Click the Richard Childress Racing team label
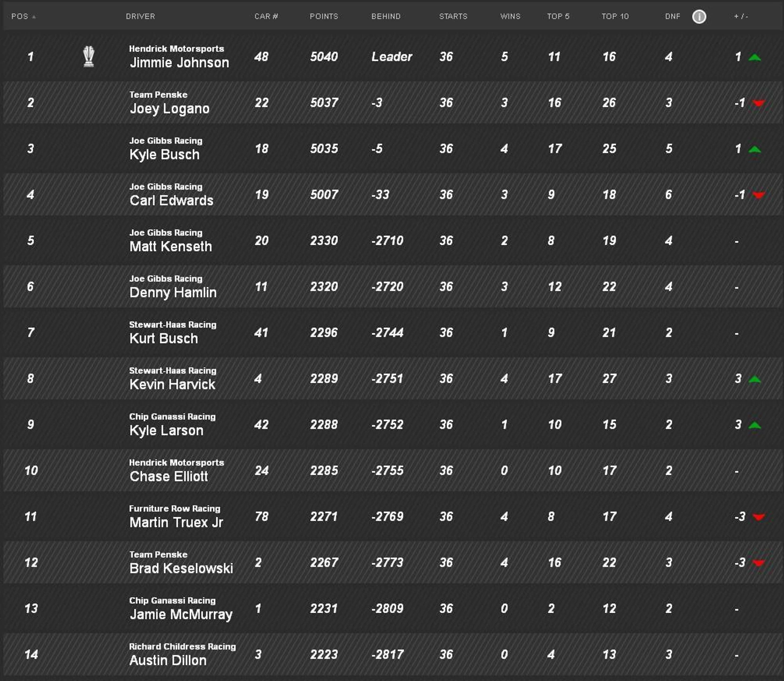The image size is (784, 681). click(x=182, y=647)
